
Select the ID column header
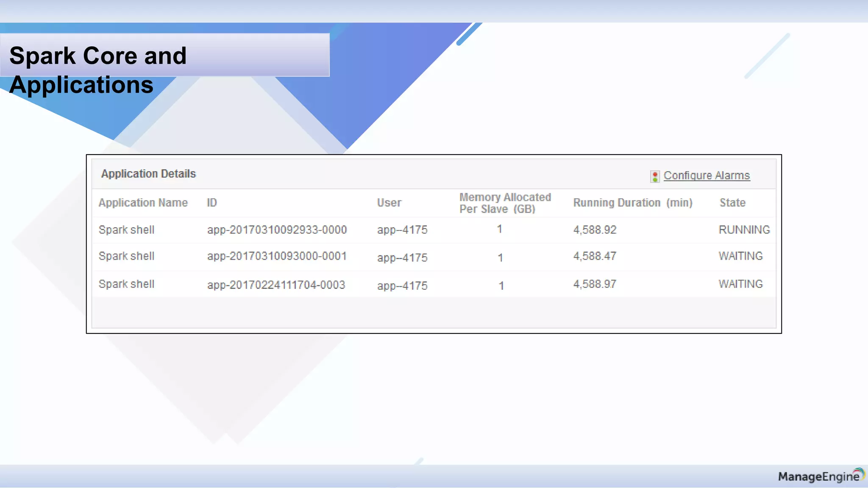click(212, 203)
